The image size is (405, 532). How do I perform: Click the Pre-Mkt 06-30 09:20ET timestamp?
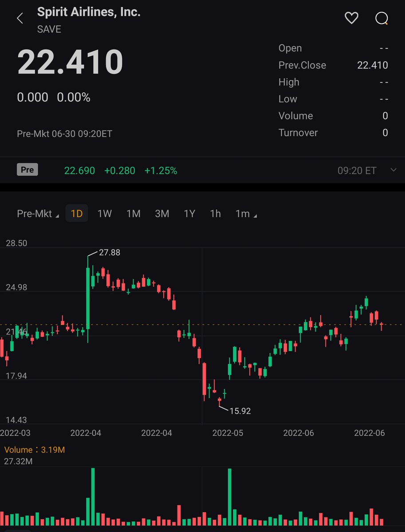(64, 133)
